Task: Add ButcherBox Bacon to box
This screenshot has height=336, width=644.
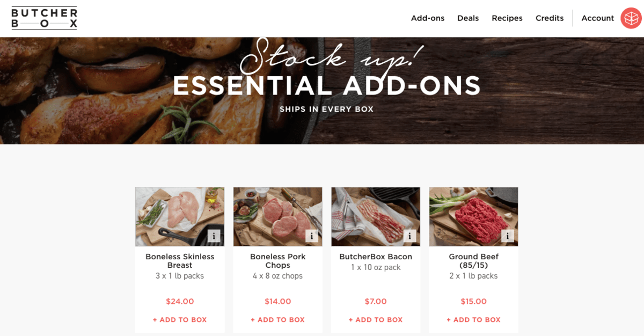Action: [376, 320]
